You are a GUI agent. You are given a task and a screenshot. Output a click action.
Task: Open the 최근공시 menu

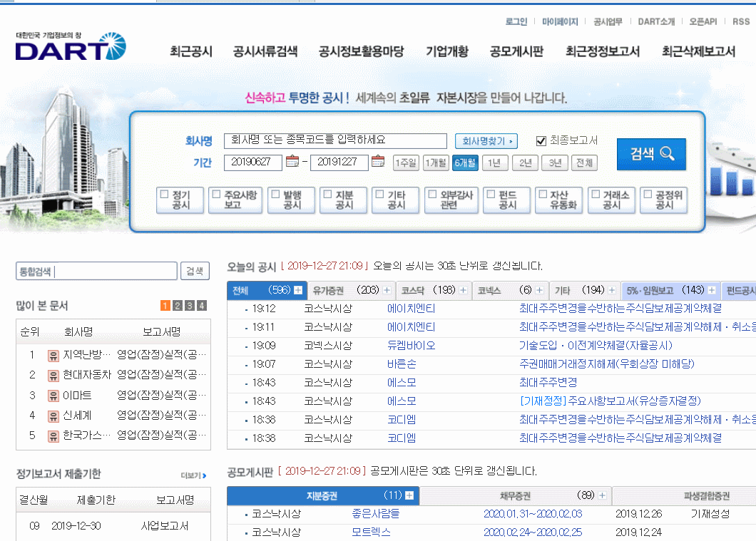coord(191,51)
